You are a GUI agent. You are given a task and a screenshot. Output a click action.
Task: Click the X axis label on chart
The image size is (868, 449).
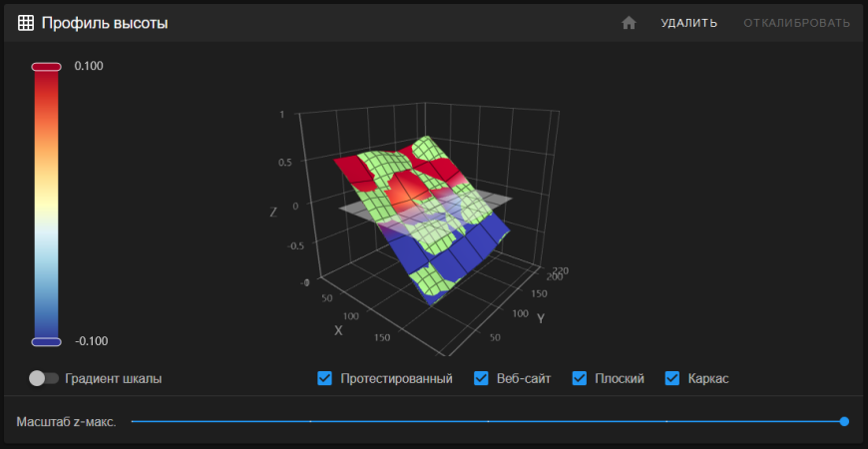[338, 329]
